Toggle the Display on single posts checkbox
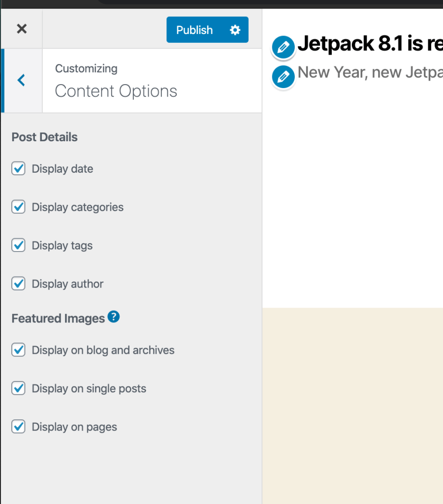This screenshot has width=443, height=504. click(x=19, y=389)
